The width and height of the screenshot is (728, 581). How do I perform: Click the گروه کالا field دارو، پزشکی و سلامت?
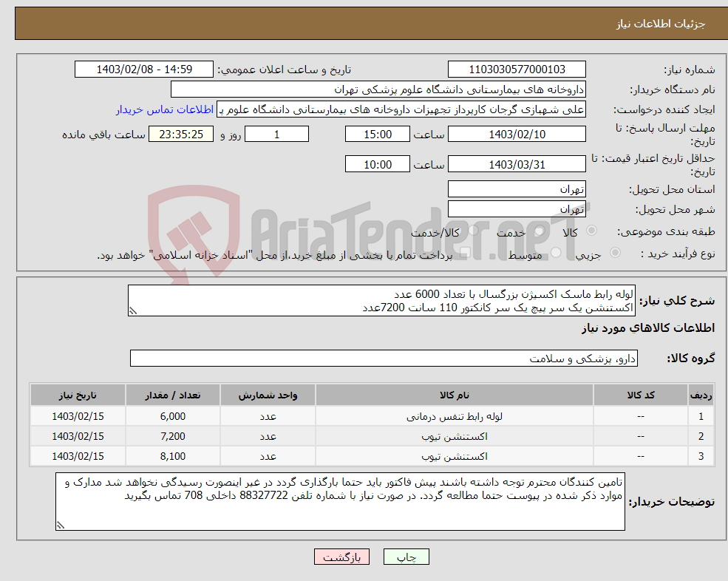coord(384,358)
